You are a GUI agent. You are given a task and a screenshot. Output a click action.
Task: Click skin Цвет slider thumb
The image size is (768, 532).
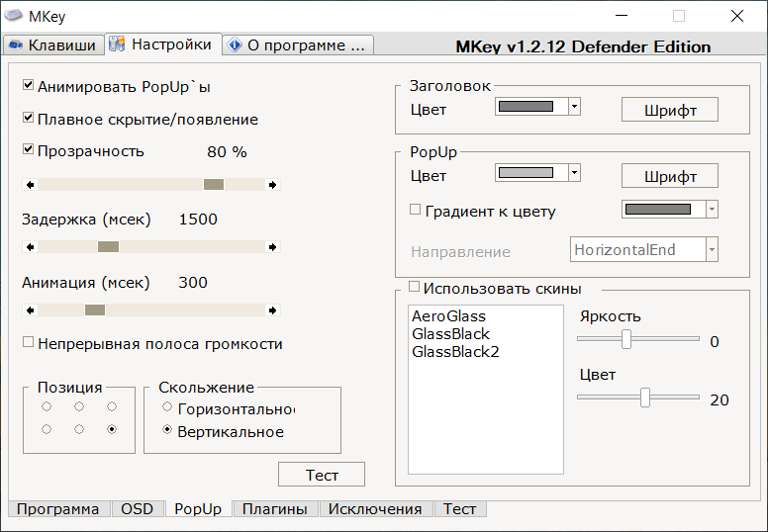(x=645, y=397)
